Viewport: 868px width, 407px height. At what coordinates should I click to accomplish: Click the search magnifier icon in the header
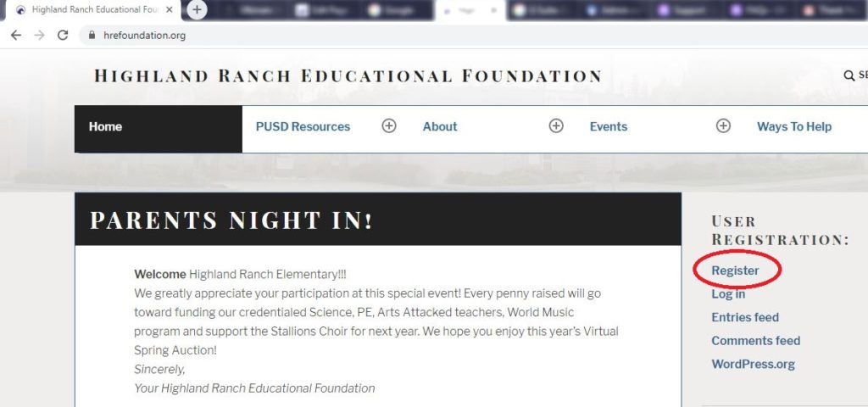click(849, 75)
